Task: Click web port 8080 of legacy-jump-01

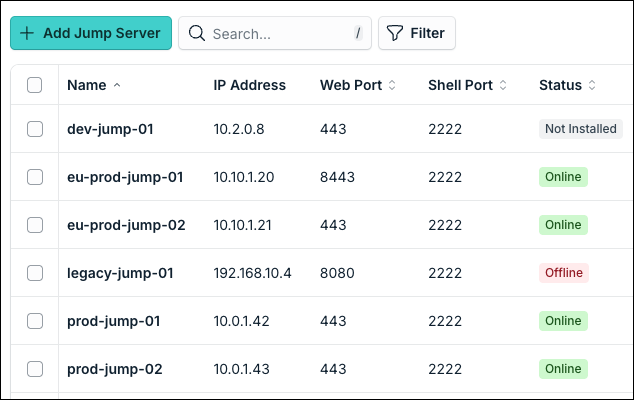Action: 337,273
